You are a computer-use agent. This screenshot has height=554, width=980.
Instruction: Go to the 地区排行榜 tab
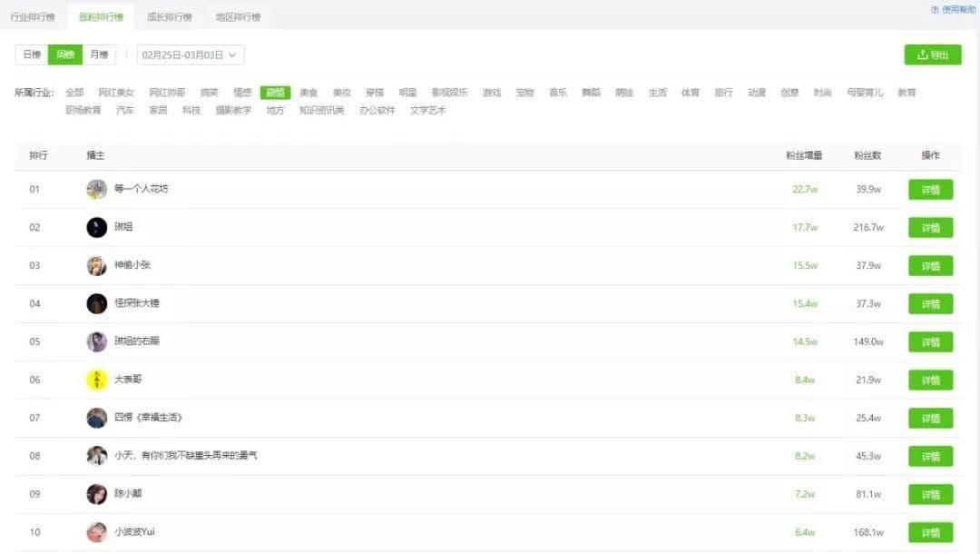pyautogui.click(x=238, y=17)
